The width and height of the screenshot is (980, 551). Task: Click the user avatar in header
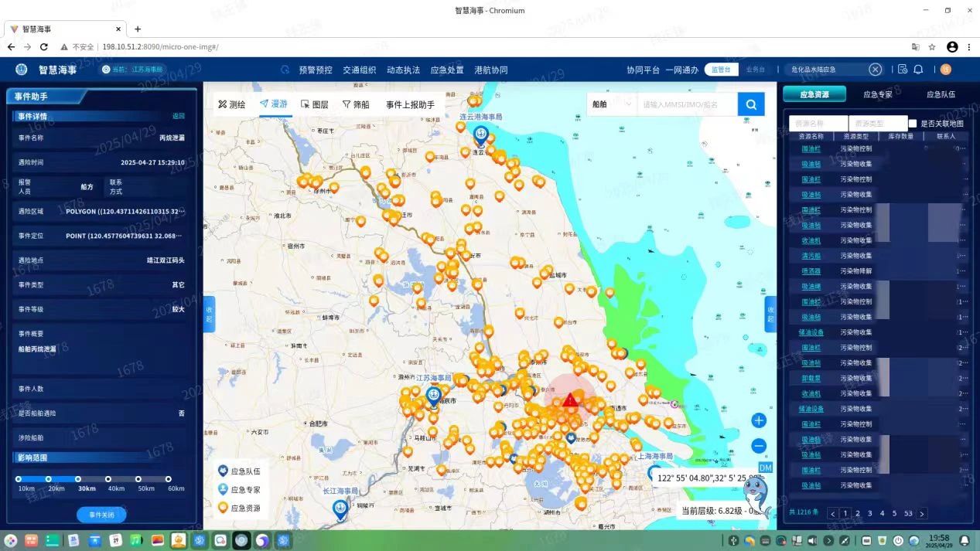945,70
